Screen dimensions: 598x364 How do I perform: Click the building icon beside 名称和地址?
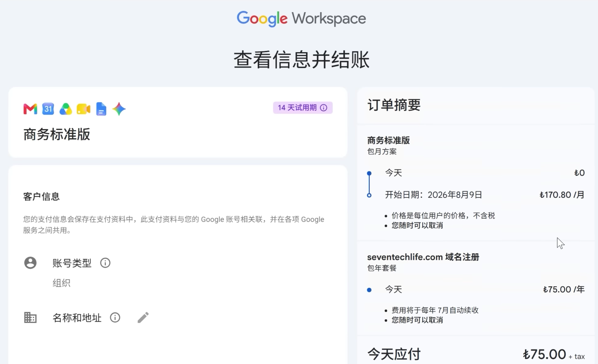[x=30, y=318]
